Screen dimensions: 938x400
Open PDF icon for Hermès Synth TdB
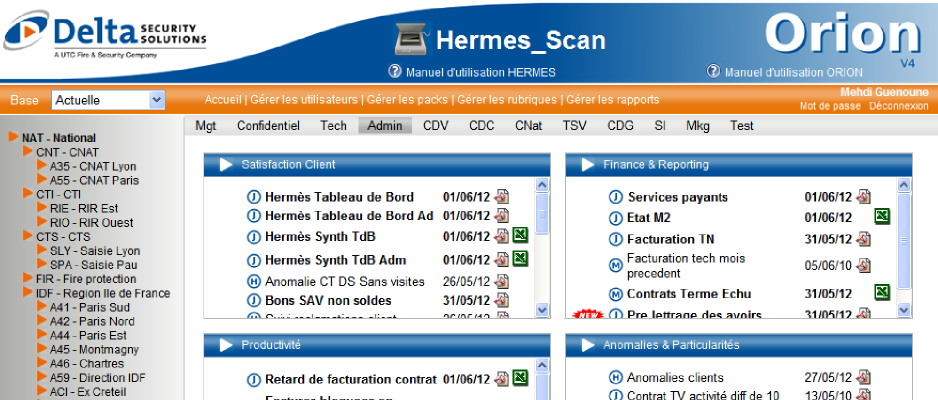click(501, 236)
